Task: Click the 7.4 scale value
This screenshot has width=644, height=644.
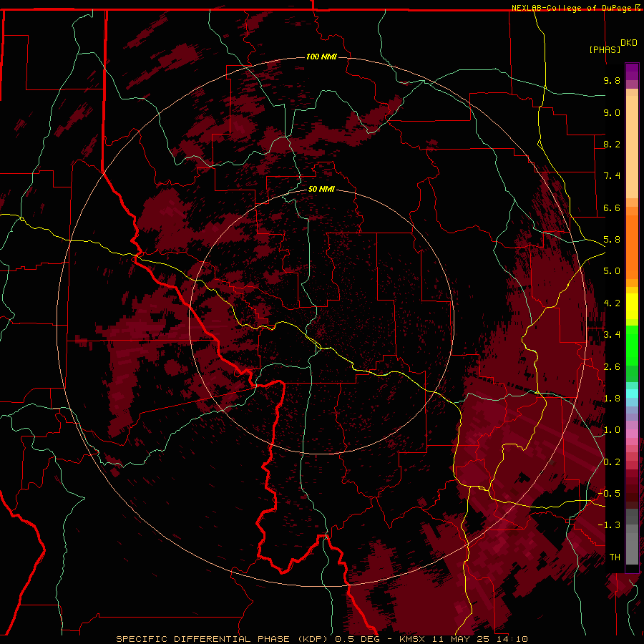Action: (612, 176)
